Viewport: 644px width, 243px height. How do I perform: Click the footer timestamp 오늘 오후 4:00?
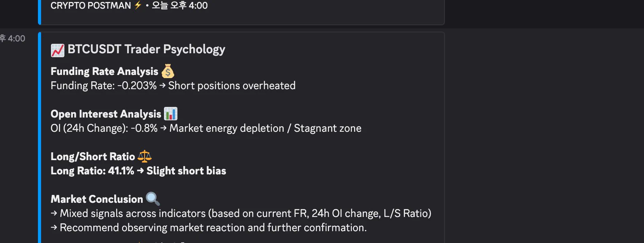tap(180, 6)
